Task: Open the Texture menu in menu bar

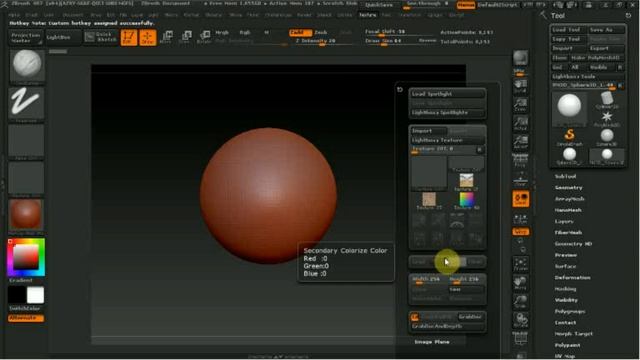Action: 368,15
